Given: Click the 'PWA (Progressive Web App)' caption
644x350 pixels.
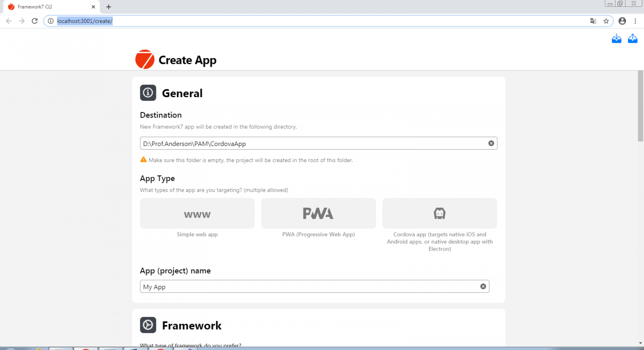Looking at the screenshot, I should point(318,234).
